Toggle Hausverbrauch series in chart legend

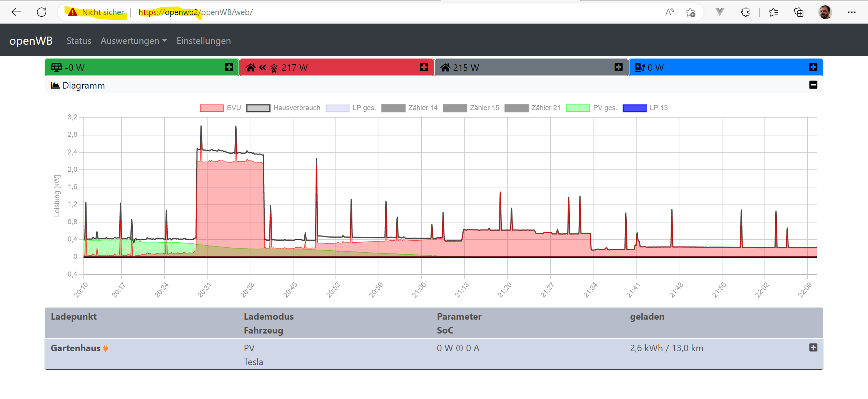click(283, 108)
